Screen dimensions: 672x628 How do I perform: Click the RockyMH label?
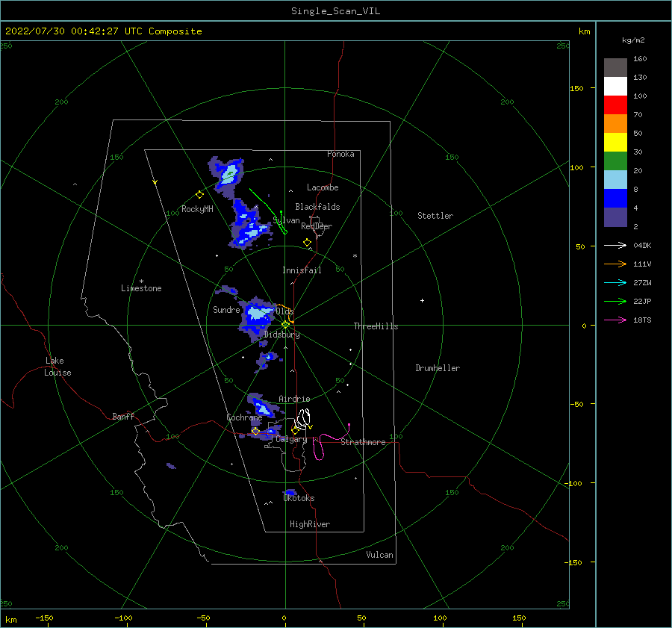coord(197,209)
